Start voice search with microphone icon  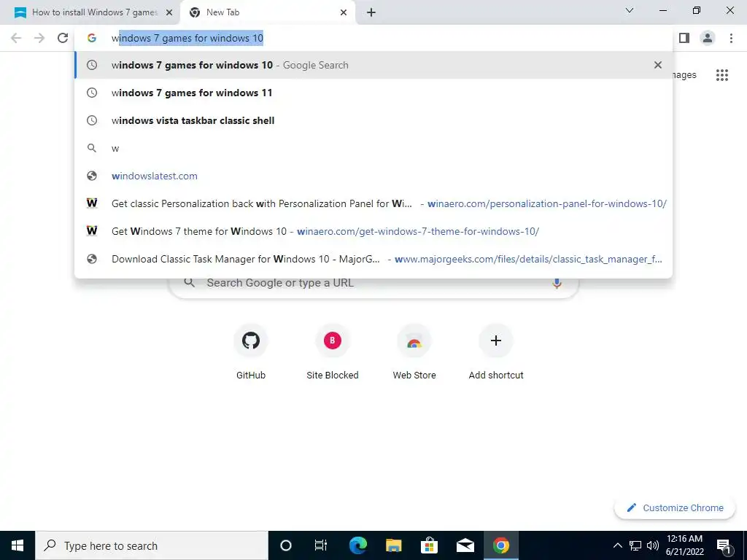(557, 283)
